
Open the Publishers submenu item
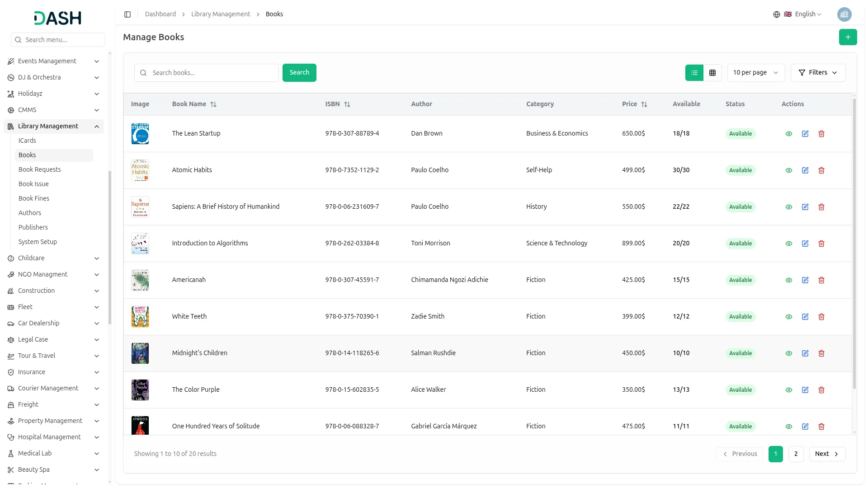click(x=33, y=228)
